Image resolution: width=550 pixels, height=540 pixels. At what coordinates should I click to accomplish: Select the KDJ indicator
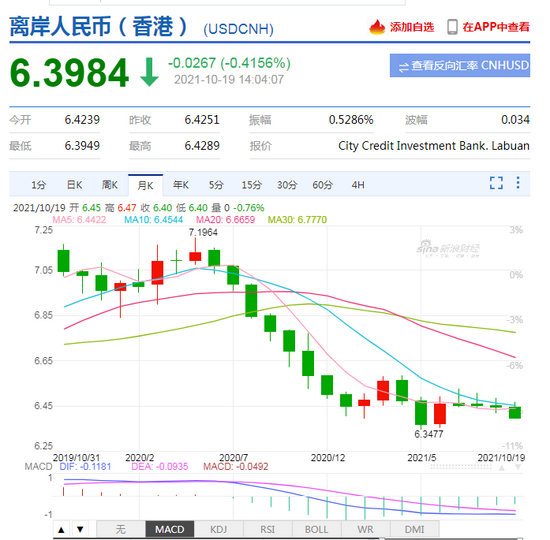(218, 529)
